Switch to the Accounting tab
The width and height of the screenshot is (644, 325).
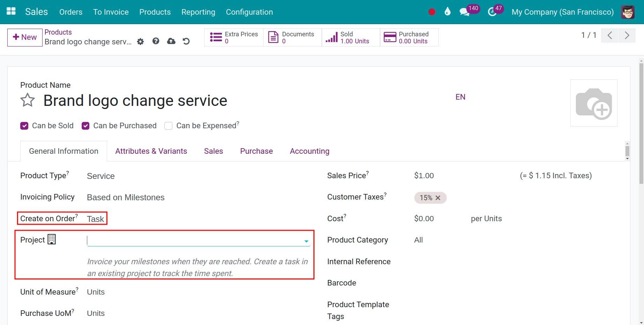(309, 151)
